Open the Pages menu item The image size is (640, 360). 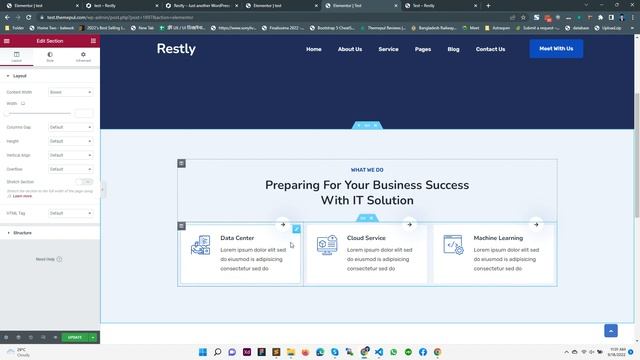tap(423, 49)
